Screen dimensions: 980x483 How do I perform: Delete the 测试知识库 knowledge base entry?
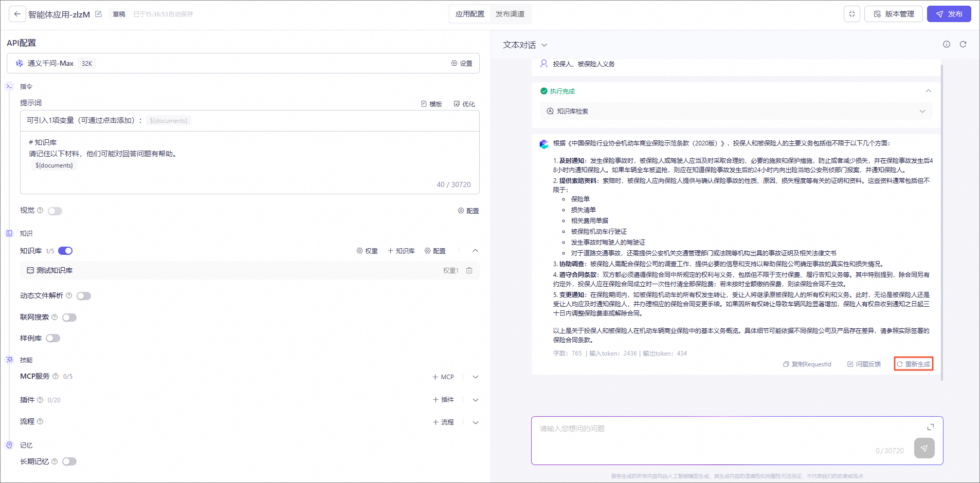[469, 270]
